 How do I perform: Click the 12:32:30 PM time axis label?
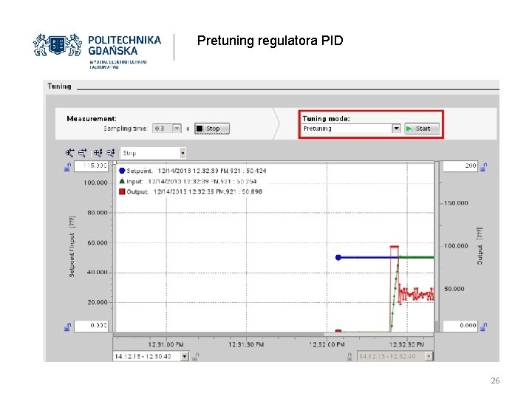coord(407,345)
